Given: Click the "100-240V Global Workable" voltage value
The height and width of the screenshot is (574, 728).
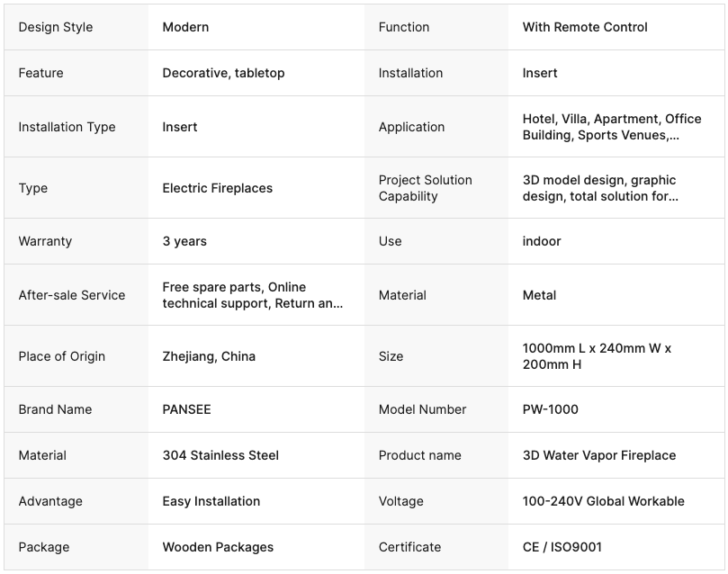Looking at the screenshot, I should click(x=603, y=501).
